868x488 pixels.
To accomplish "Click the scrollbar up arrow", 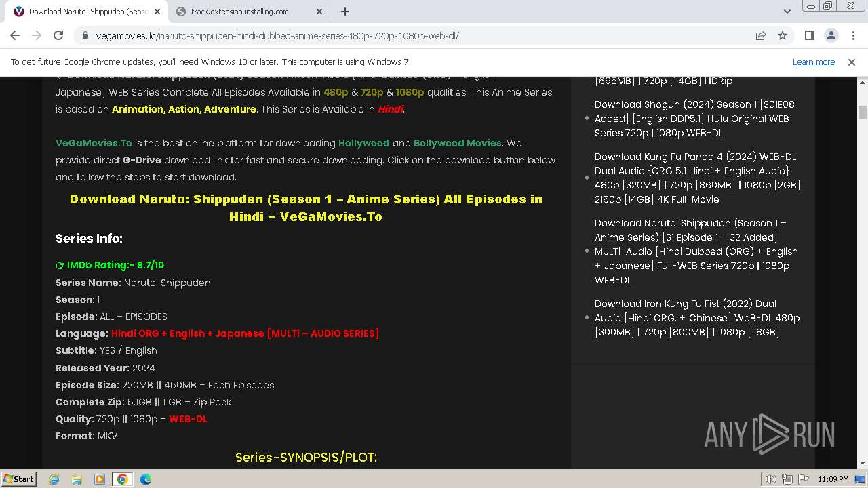I will point(862,82).
